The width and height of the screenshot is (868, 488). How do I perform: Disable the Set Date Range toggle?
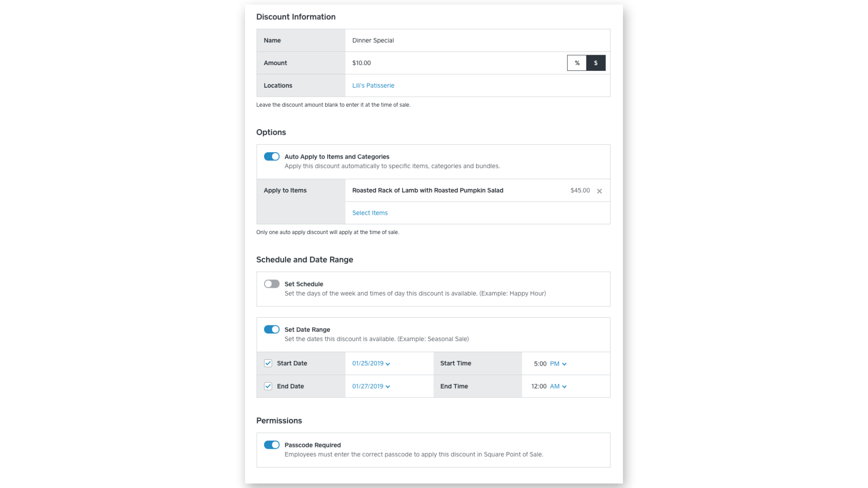[x=272, y=329]
